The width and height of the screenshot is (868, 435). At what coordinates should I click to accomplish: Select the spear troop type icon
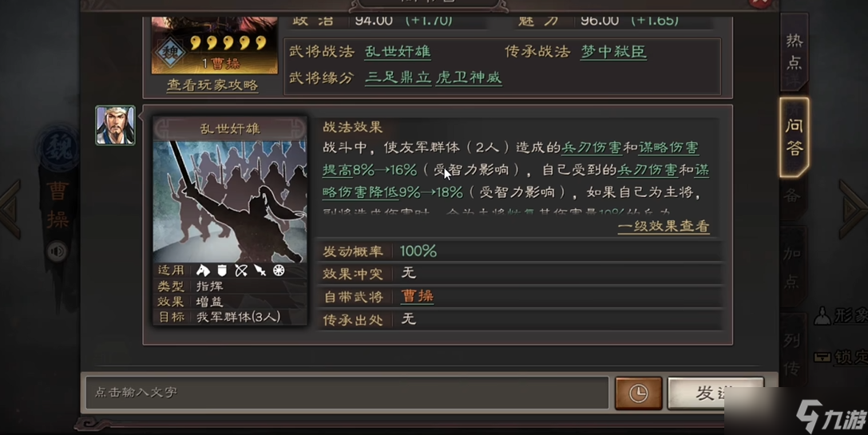(260, 270)
